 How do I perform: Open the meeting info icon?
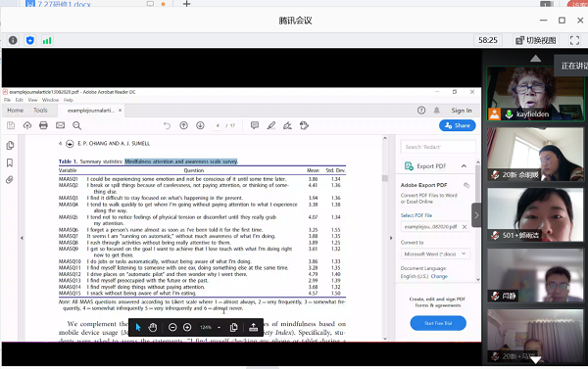(x=13, y=40)
